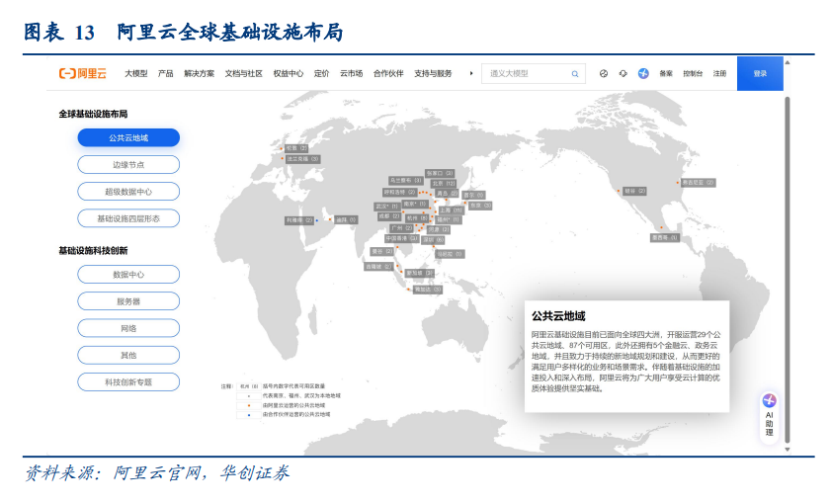Open the 权益中心 menu
This screenshot has height=504, width=831.
tap(289, 73)
